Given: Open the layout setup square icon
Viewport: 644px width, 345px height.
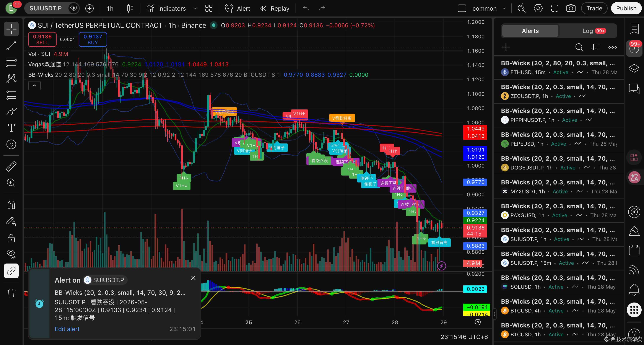Looking at the screenshot, I should [462, 8].
